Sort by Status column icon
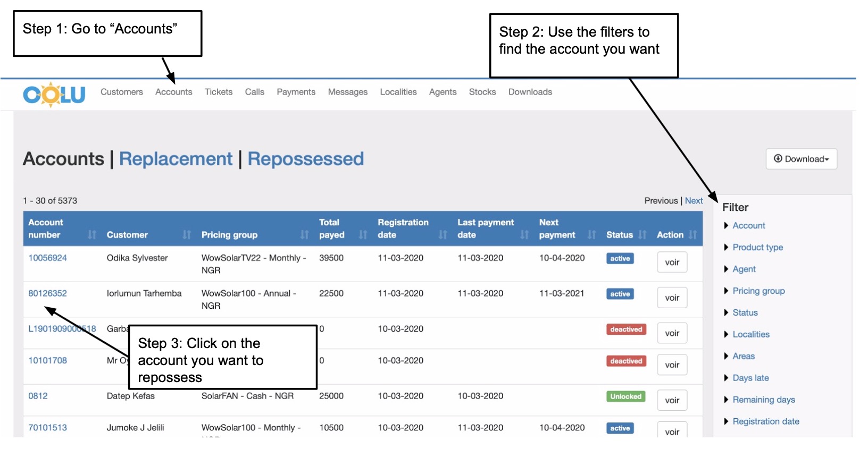Image resolution: width=868 pixels, height=457 pixels. tap(642, 235)
